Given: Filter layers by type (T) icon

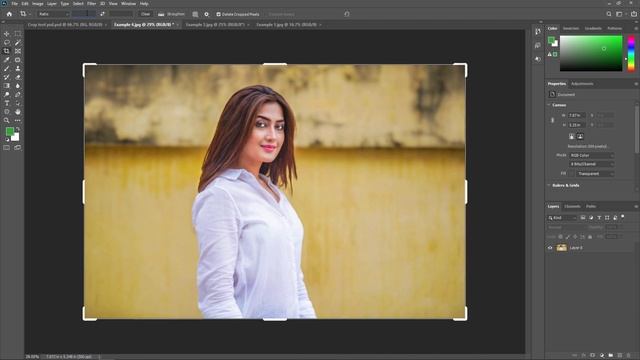Looking at the screenshot, I should point(599,218).
